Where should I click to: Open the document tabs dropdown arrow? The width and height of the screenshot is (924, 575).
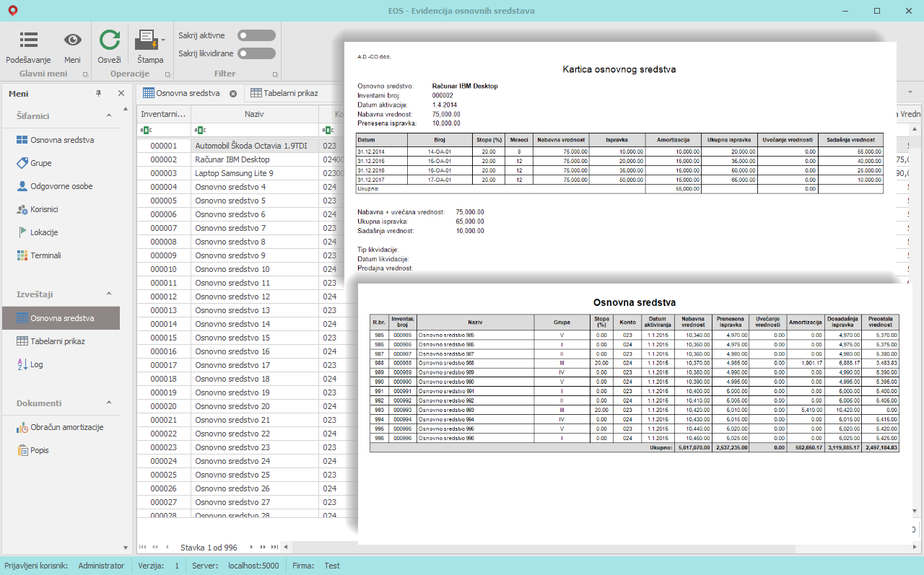pyautogui.click(x=910, y=93)
